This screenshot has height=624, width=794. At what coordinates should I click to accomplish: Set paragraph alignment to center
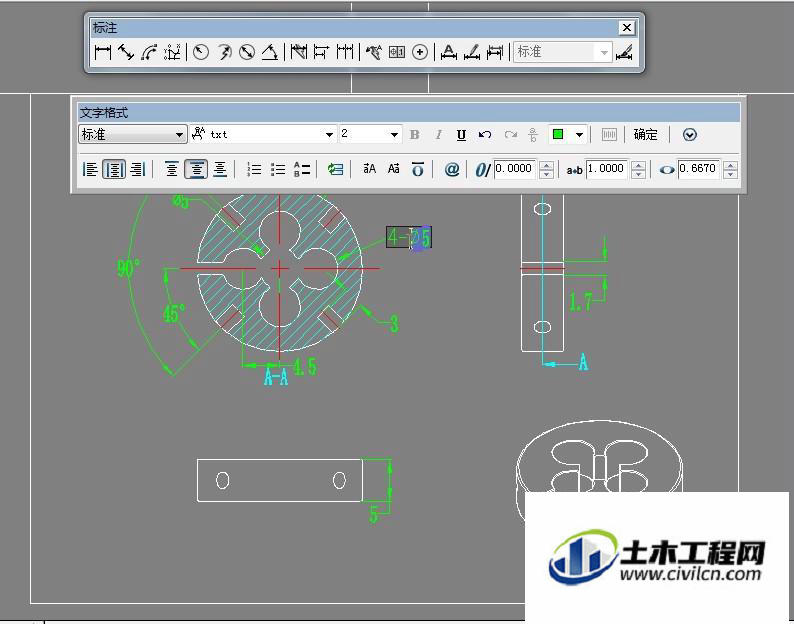pyautogui.click(x=114, y=169)
